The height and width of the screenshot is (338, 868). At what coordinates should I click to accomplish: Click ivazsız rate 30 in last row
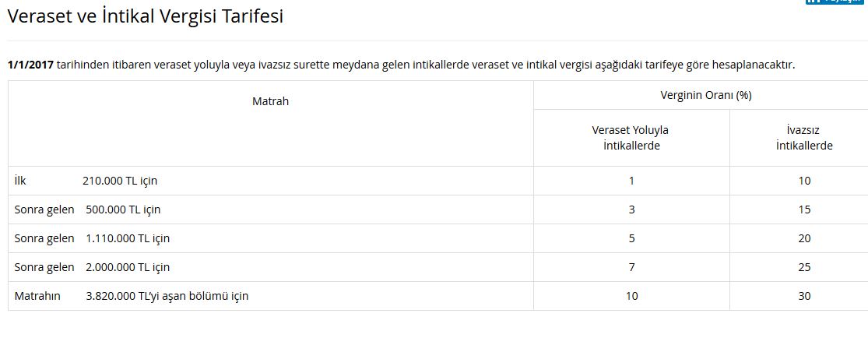coord(804,296)
